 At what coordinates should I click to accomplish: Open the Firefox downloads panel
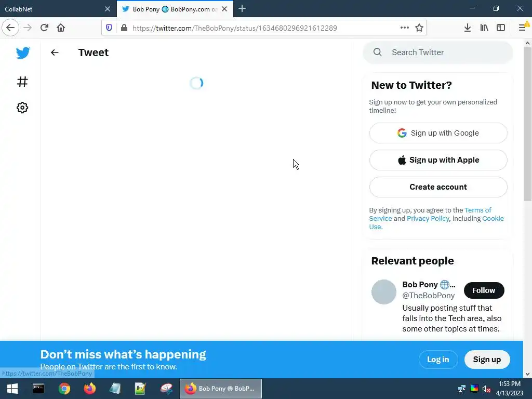pyautogui.click(x=468, y=28)
